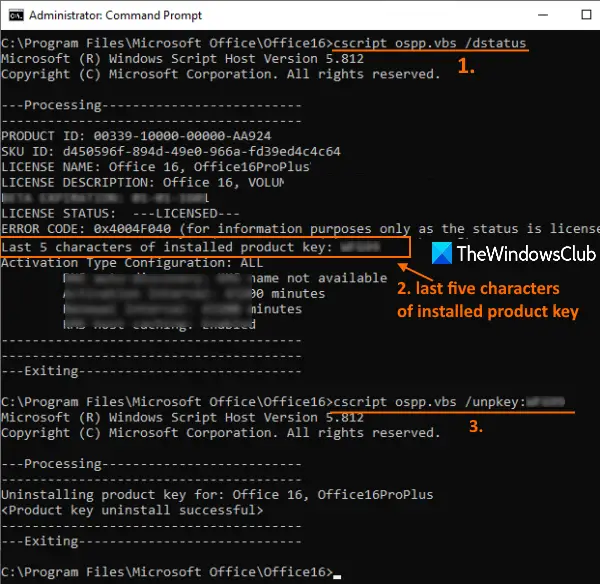Viewport: 600px width, 584px height.
Task: Click the 'Administrator: Command Prompt' title text
Action: point(115,15)
